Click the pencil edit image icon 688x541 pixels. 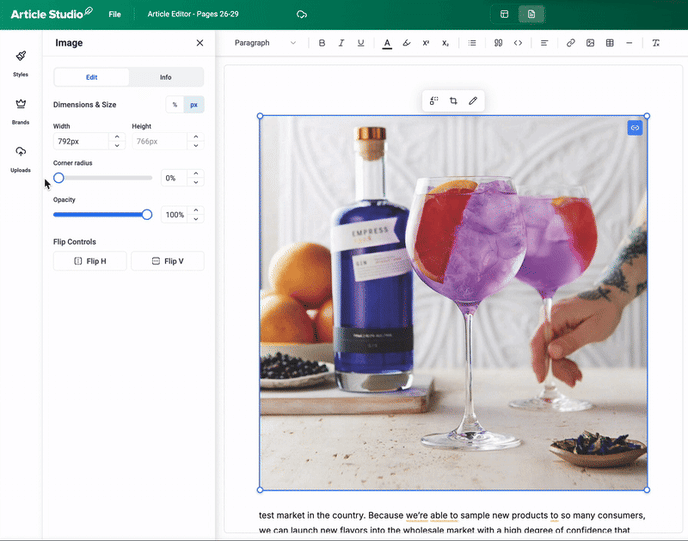pos(473,101)
